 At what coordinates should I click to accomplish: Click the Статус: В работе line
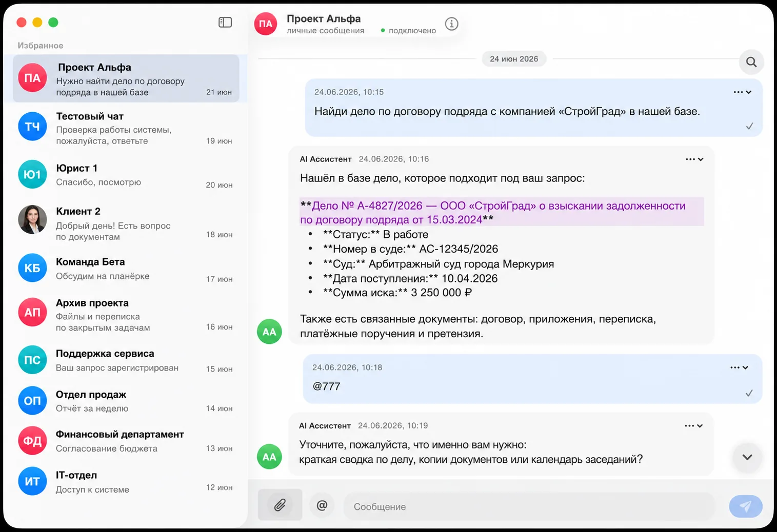click(x=376, y=235)
